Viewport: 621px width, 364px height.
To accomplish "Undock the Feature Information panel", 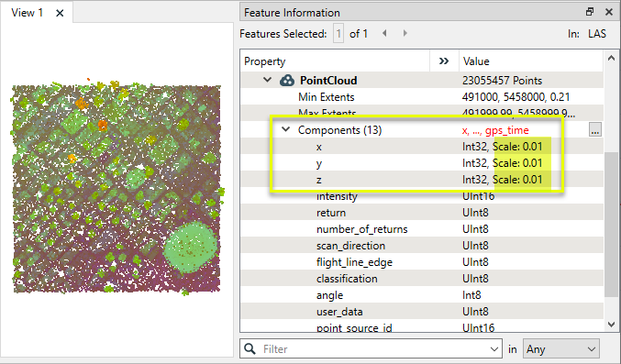I will click(x=590, y=12).
